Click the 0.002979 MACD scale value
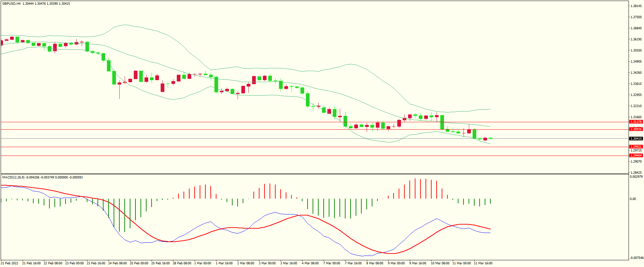This screenshot has width=644, height=267. 636,177
